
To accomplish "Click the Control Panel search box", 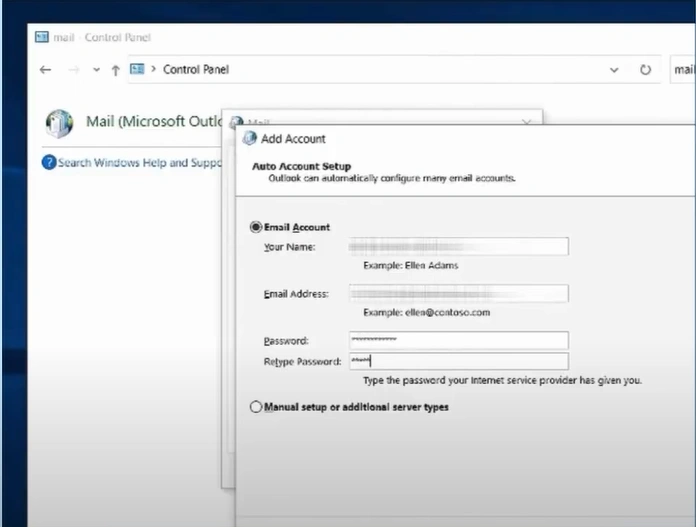I will coord(683,69).
